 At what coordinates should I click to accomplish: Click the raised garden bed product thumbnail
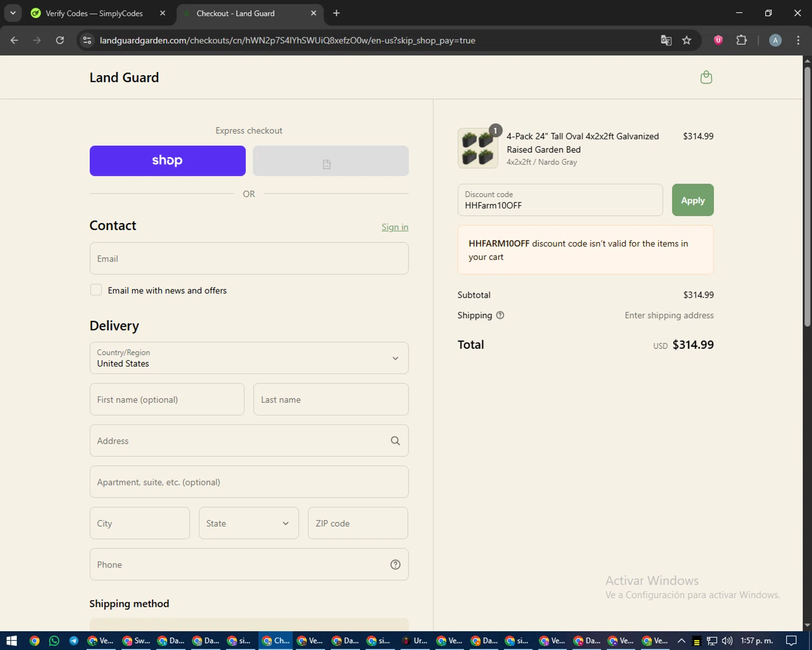coord(477,148)
